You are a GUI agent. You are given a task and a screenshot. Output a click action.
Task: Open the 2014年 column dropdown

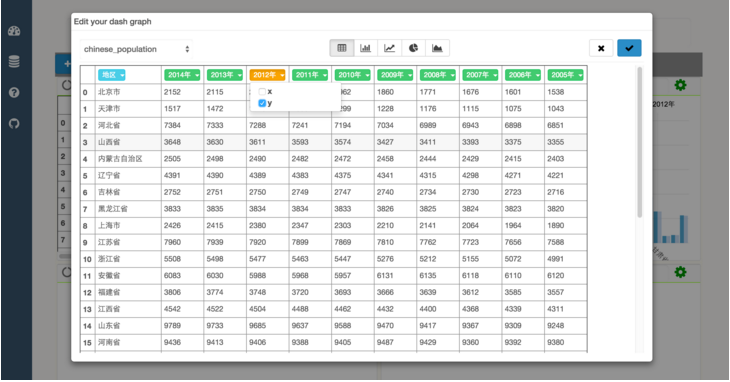(182, 75)
